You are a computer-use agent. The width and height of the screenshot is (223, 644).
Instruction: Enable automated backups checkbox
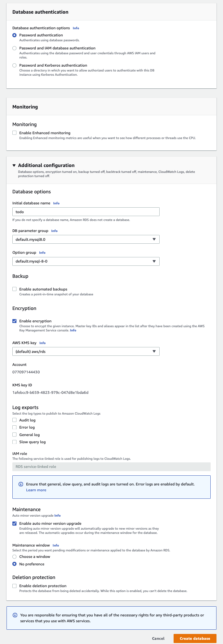(14, 289)
